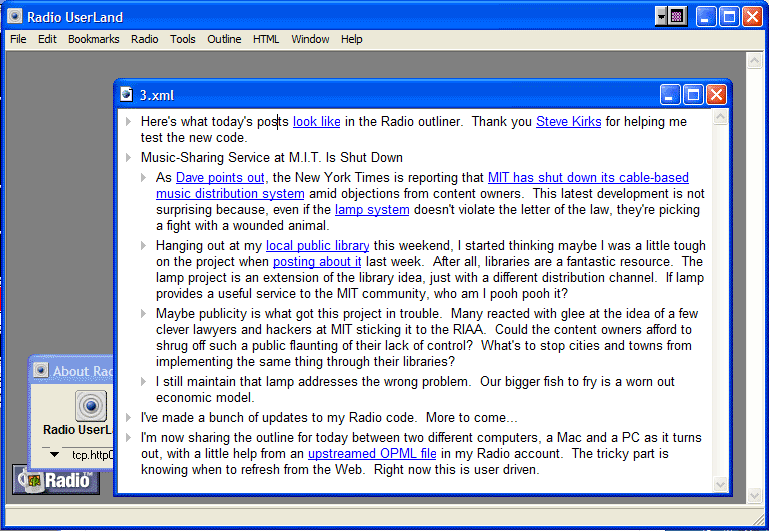Open the "lamp system" link
The height and width of the screenshot is (531, 769).
[372, 210]
